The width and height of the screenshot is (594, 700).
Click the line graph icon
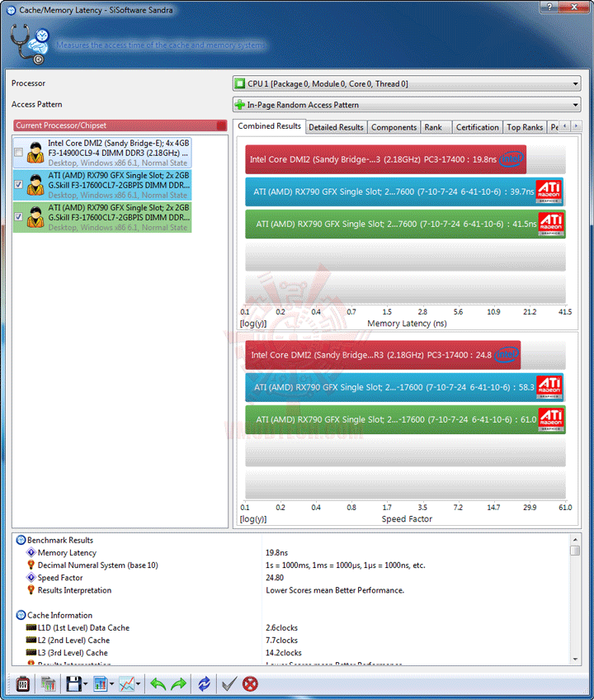coord(127,684)
